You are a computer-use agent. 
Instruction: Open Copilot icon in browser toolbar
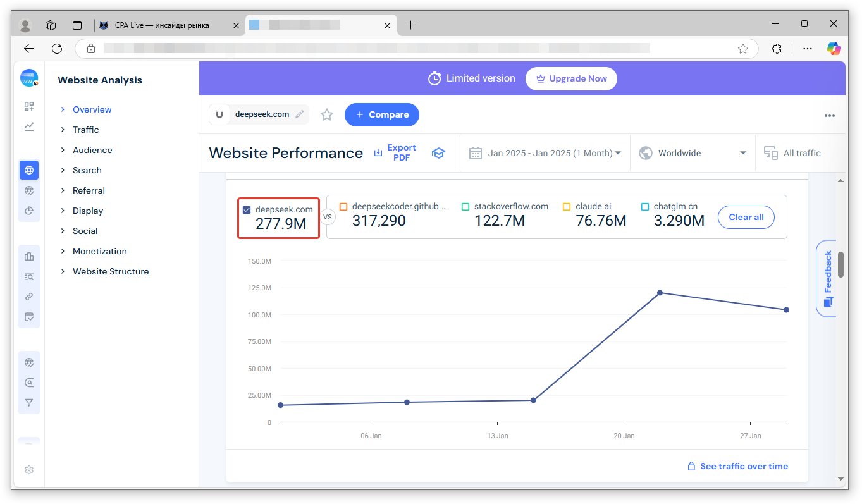[x=834, y=48]
